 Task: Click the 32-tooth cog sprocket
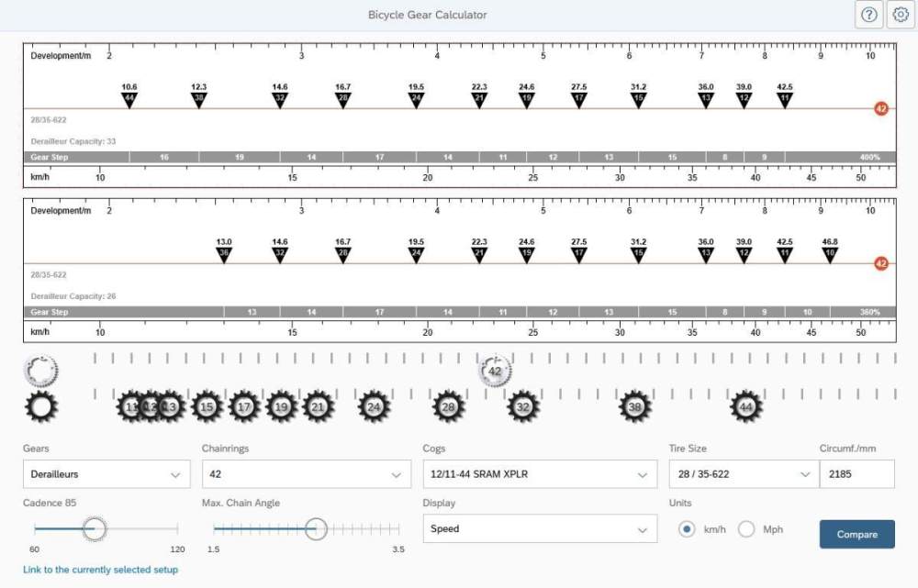523,406
